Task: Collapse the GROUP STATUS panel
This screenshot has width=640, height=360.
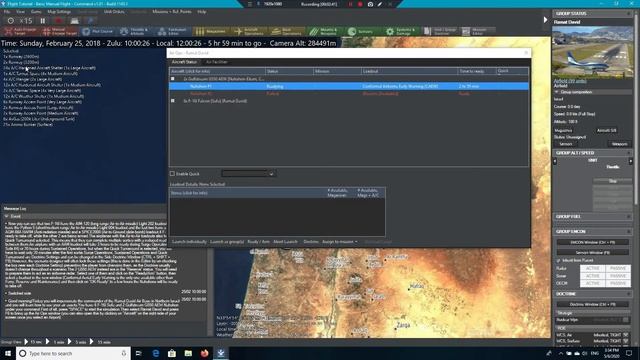Action: click(629, 13)
